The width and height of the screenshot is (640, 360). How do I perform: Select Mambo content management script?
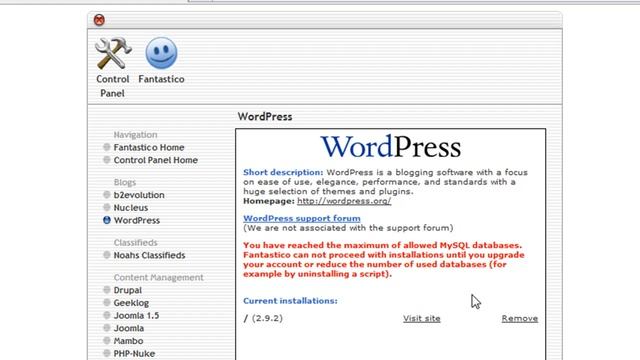click(x=128, y=341)
